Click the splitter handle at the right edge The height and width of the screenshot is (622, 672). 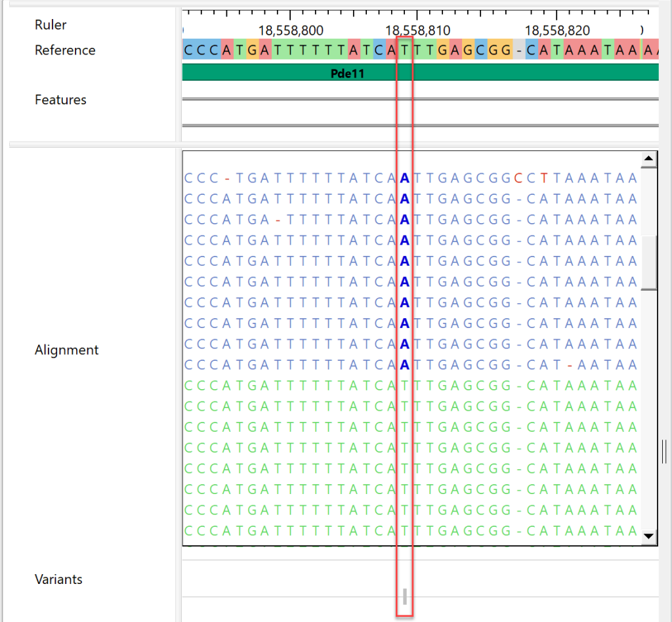point(664,451)
